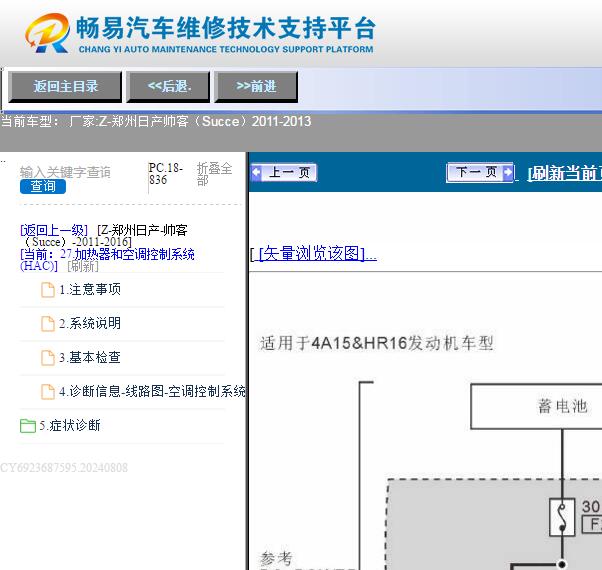The height and width of the screenshot is (570, 602).
Task: Open the 1.注意事项 tree entry
Action: (x=90, y=289)
